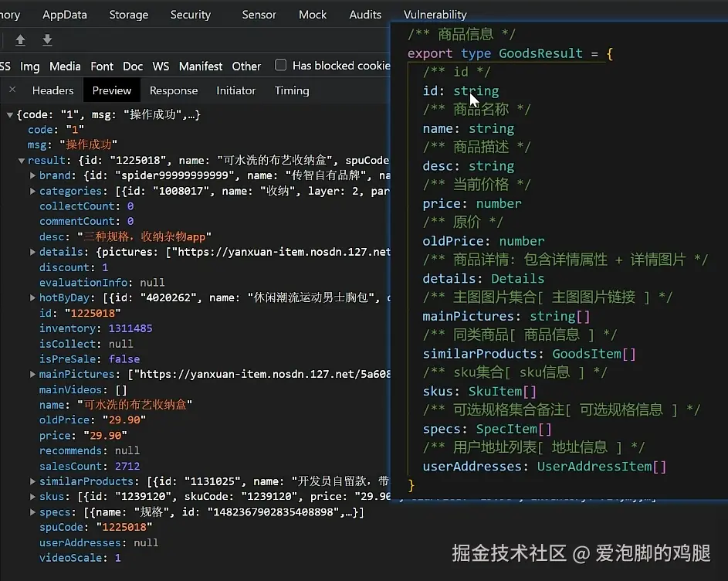Click the desc property row
The height and width of the screenshot is (581, 728).
(x=125, y=236)
